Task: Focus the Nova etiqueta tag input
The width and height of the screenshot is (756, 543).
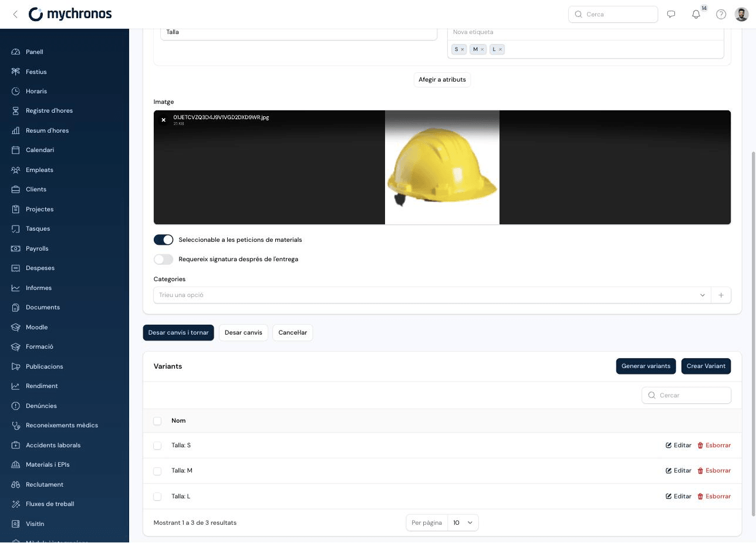Action: (x=585, y=32)
